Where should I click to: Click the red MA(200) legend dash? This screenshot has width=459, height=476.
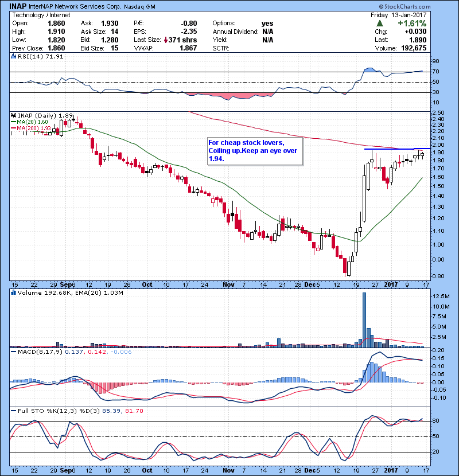click(13, 128)
